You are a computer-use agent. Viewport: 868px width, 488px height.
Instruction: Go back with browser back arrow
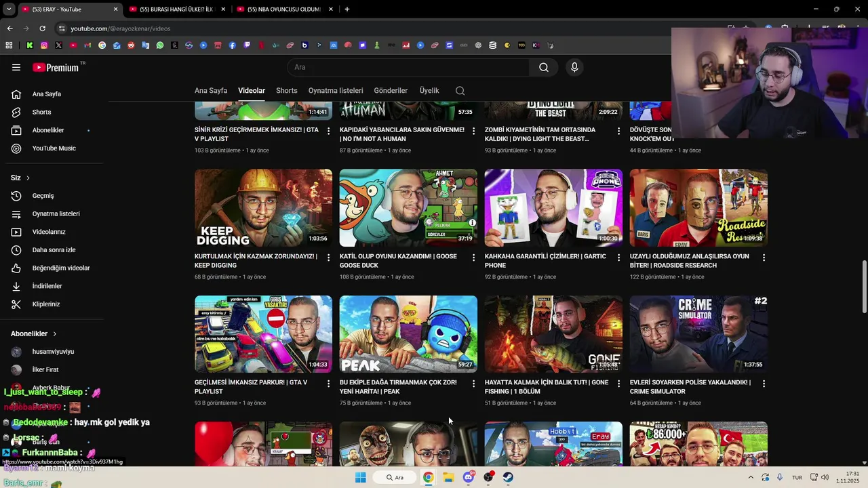9,28
